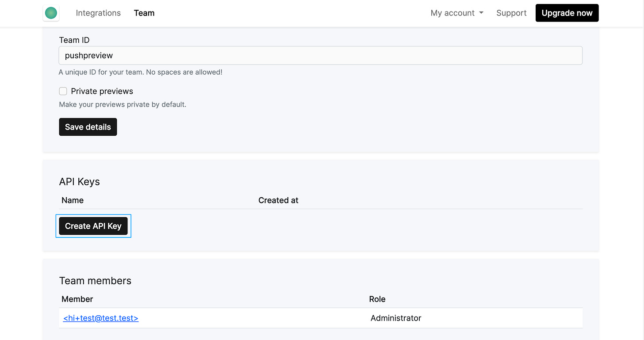Create a new API Key

click(x=93, y=226)
